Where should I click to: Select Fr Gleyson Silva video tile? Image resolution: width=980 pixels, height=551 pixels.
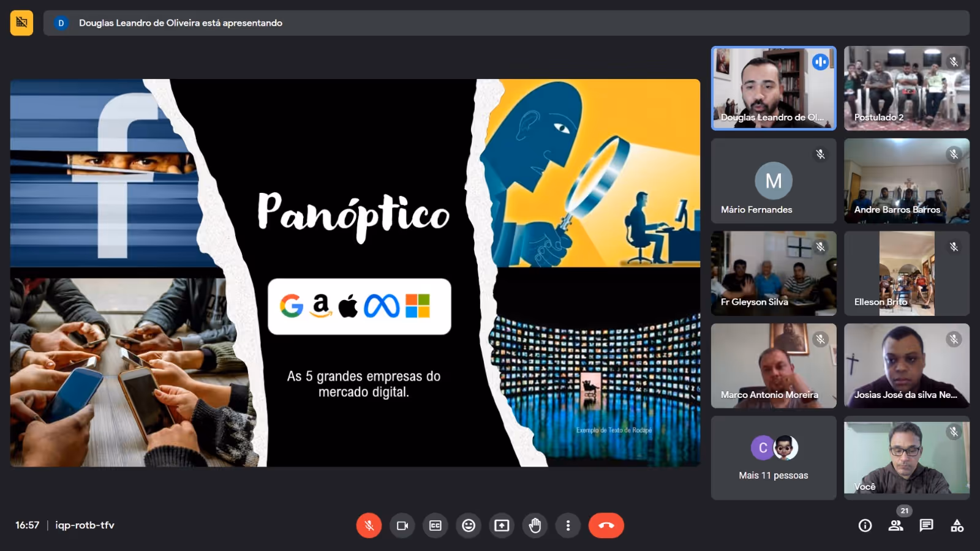click(774, 273)
